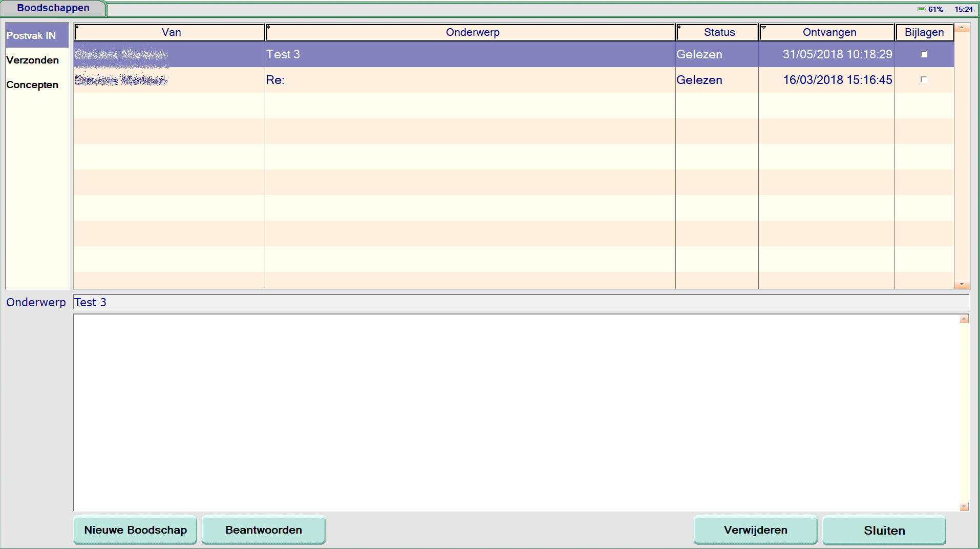Select the Postvak IN folder
Viewport: 980px width, 549px height.
pos(32,36)
